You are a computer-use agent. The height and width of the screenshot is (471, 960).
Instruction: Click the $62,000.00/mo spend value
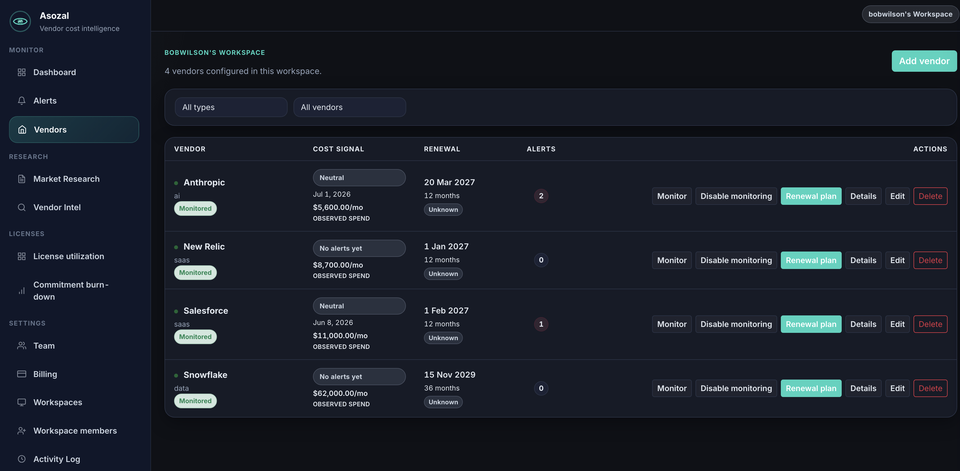click(340, 393)
